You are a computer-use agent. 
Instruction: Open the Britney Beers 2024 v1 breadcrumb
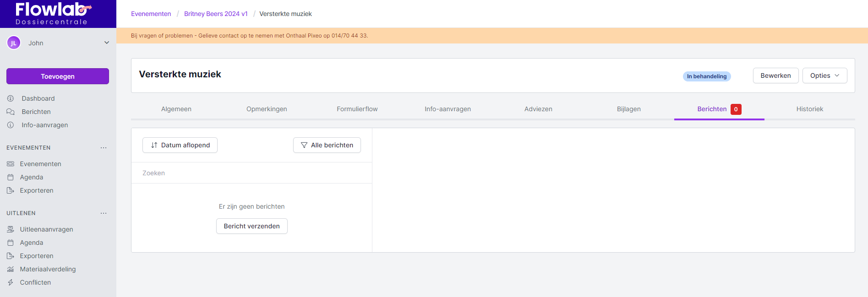[x=216, y=14]
